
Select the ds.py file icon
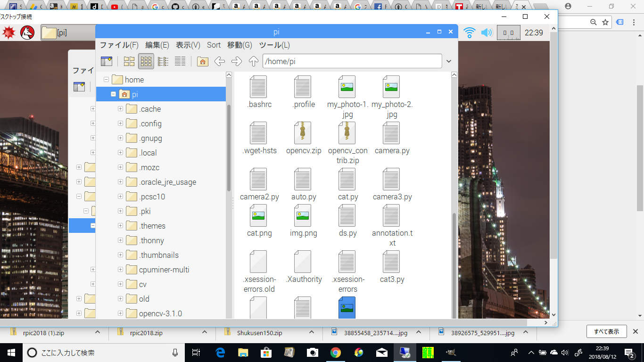click(x=347, y=216)
